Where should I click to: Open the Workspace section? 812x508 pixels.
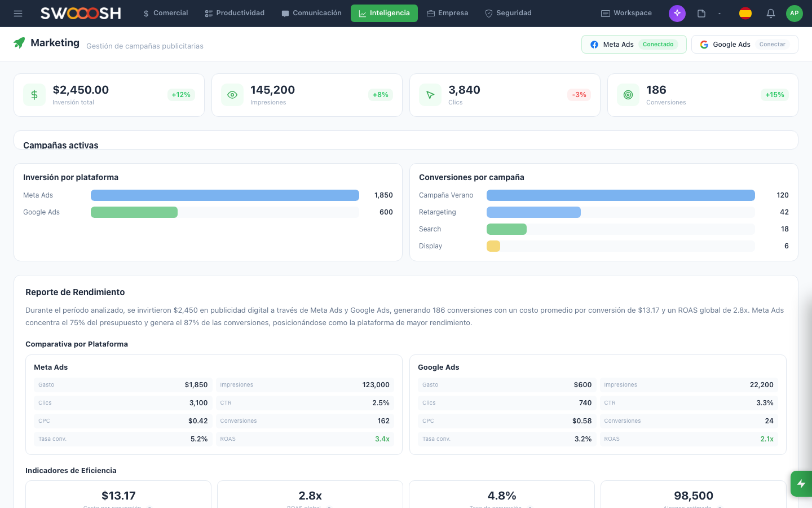point(626,14)
